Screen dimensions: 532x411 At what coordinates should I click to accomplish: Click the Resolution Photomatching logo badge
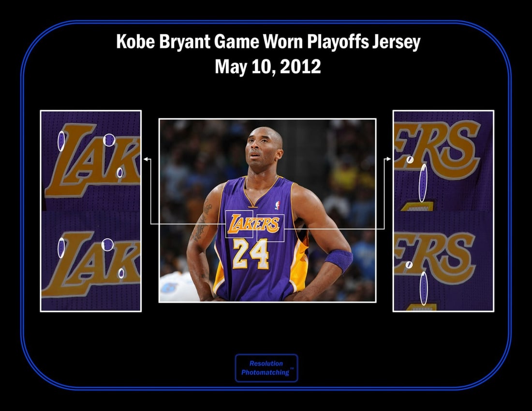point(266,368)
